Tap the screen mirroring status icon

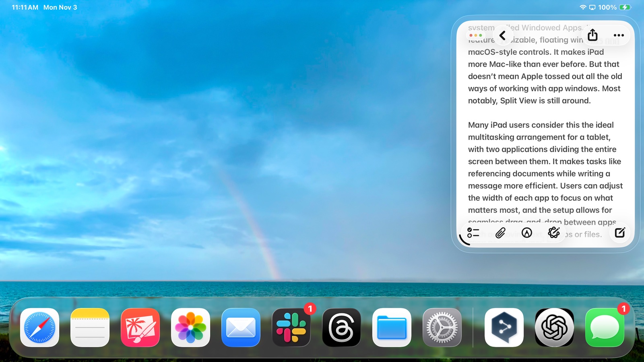coord(592,7)
